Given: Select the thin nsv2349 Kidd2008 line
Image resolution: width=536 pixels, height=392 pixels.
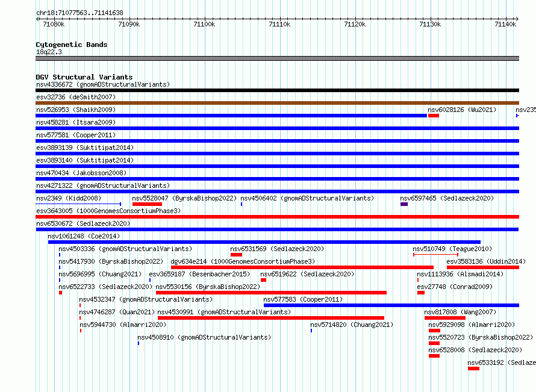Looking at the screenshot, I should pyautogui.click(x=78, y=204).
